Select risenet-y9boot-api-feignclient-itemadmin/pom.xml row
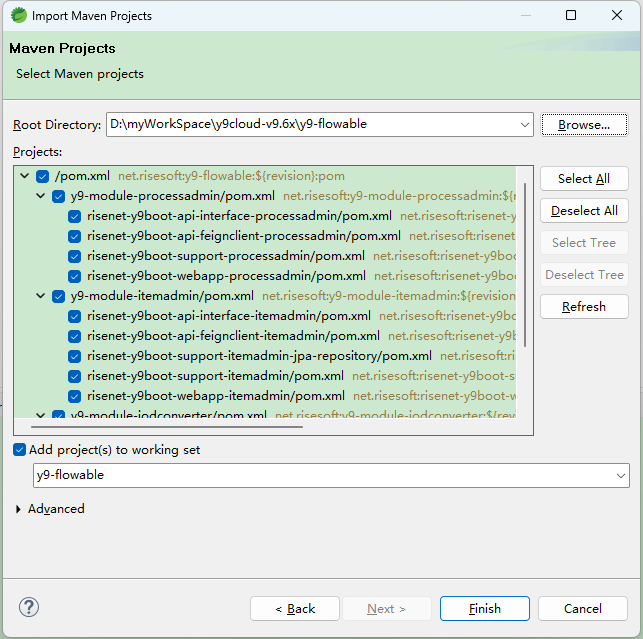Screen dimensions: 643x639 point(233,336)
